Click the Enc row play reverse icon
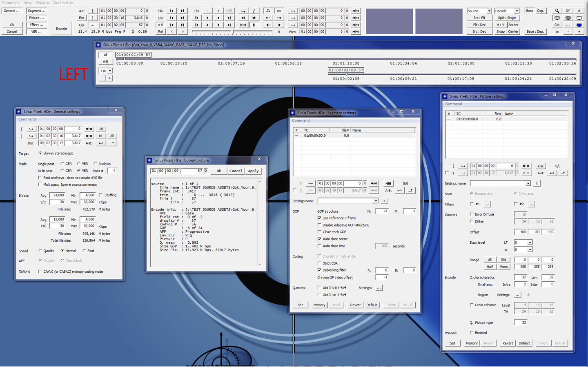The image size is (588, 367). (218, 18)
